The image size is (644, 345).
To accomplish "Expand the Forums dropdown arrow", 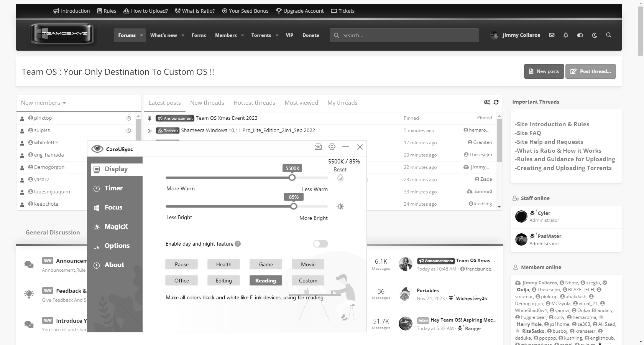I will tap(141, 35).
